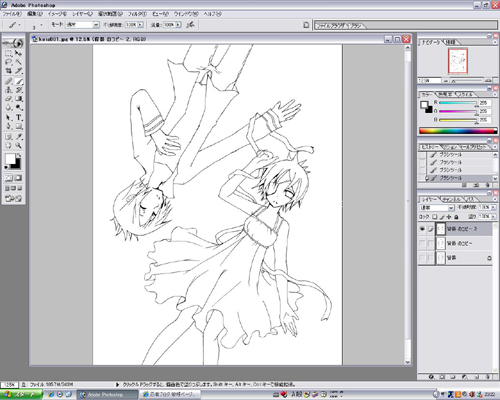Click Jump to ImageReady at toolbox bottom
Image resolution: width=500 pixels, height=400 pixels.
[13, 199]
